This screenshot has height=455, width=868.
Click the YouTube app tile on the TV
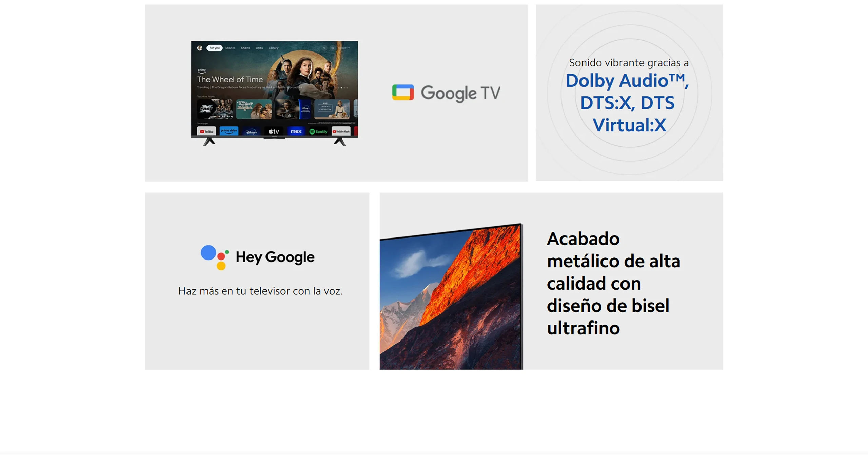[x=206, y=131]
